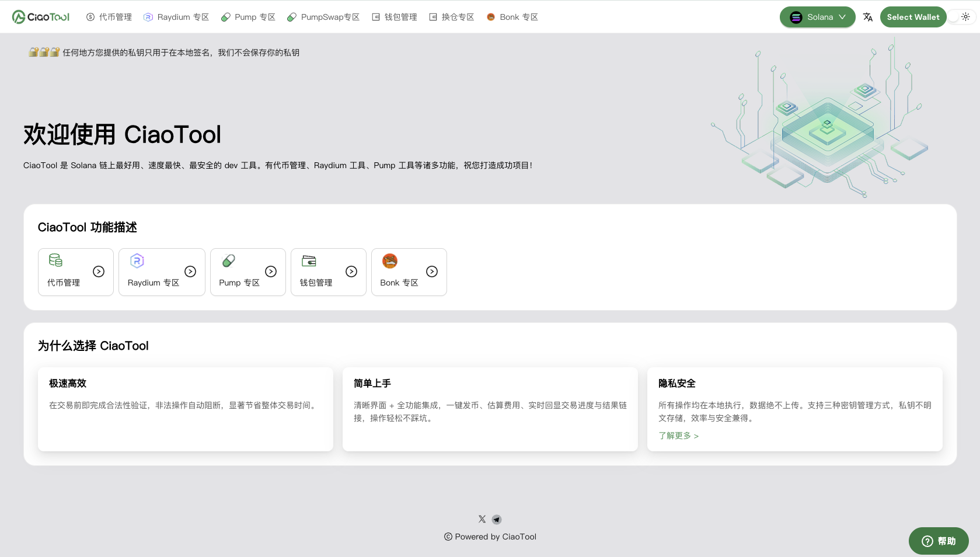This screenshot has width=980, height=557.
Task: Click the Raydium logo icon in feature card
Action: pos(137,260)
